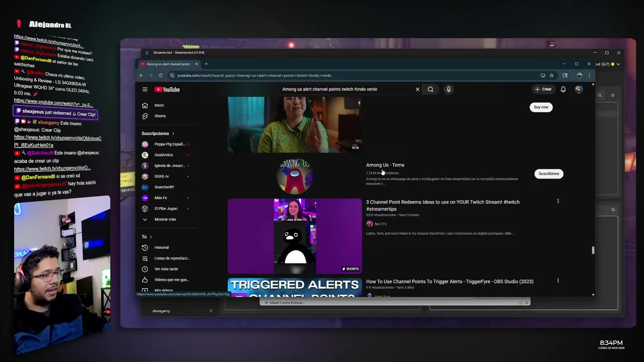Open options menu for 3 Channel Point Redeems video
Image resolution: width=644 pixels, height=362 pixels.
pyautogui.click(x=557, y=201)
